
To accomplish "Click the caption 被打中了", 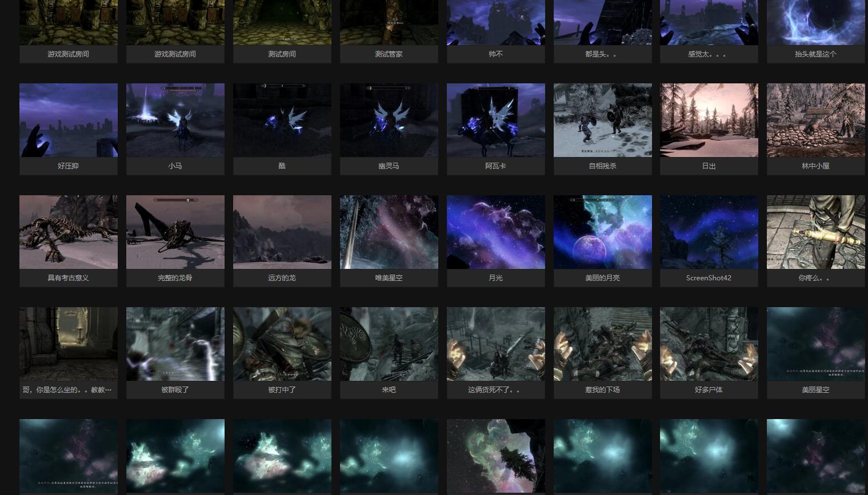I will click(x=282, y=390).
